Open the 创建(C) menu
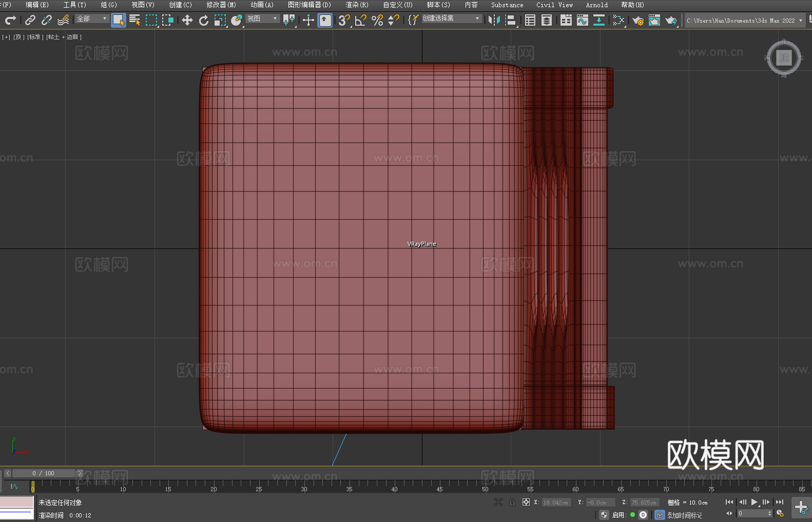Viewport: 812px width, 522px height. (x=181, y=5)
